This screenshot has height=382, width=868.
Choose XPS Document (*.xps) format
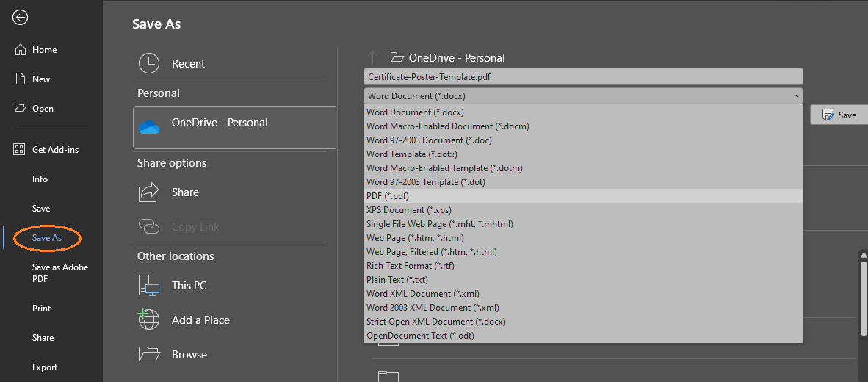[583, 210]
